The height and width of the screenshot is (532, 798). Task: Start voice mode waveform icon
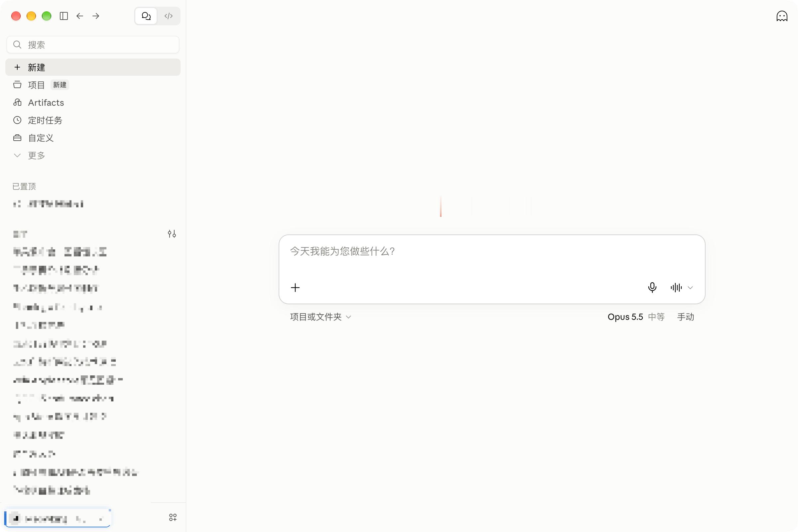coord(676,288)
